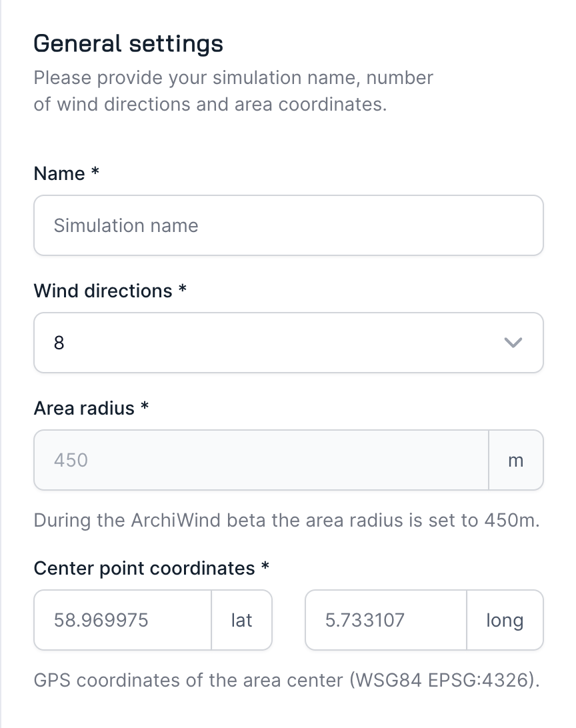
Task: Click the "m" unit suffix box
Action: coord(515,460)
